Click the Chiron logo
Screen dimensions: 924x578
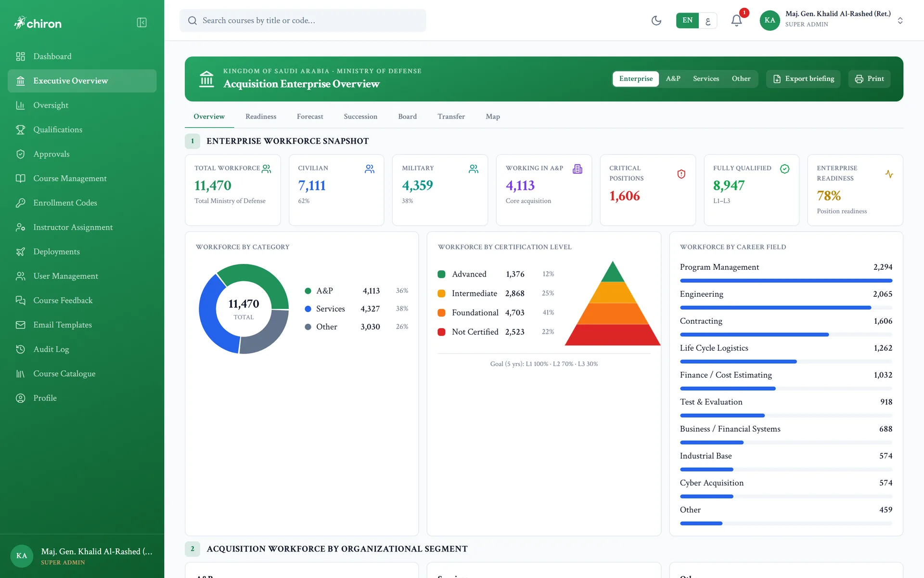(38, 23)
